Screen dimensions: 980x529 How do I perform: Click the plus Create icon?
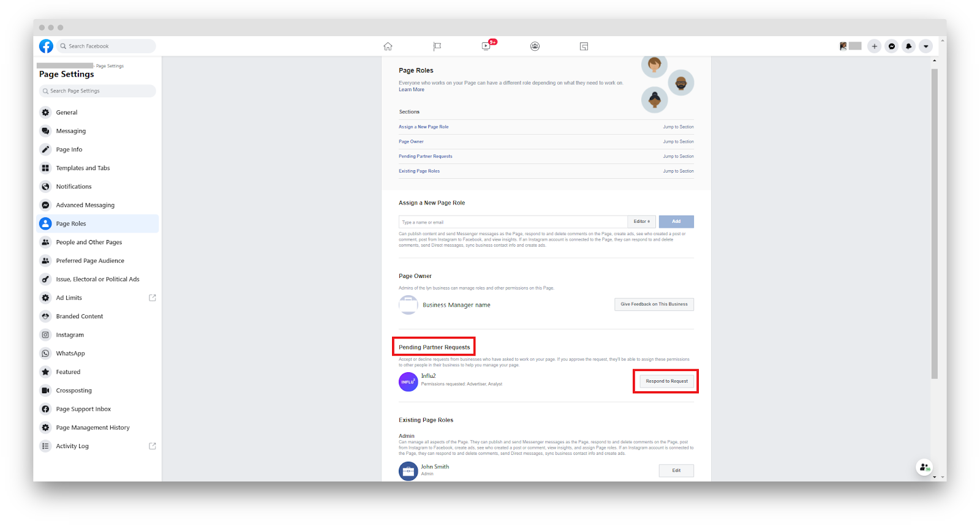[x=875, y=47]
